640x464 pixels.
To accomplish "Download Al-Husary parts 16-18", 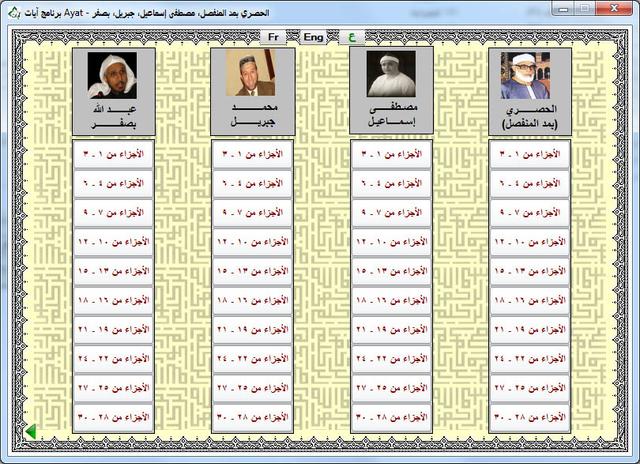I will 530,300.
